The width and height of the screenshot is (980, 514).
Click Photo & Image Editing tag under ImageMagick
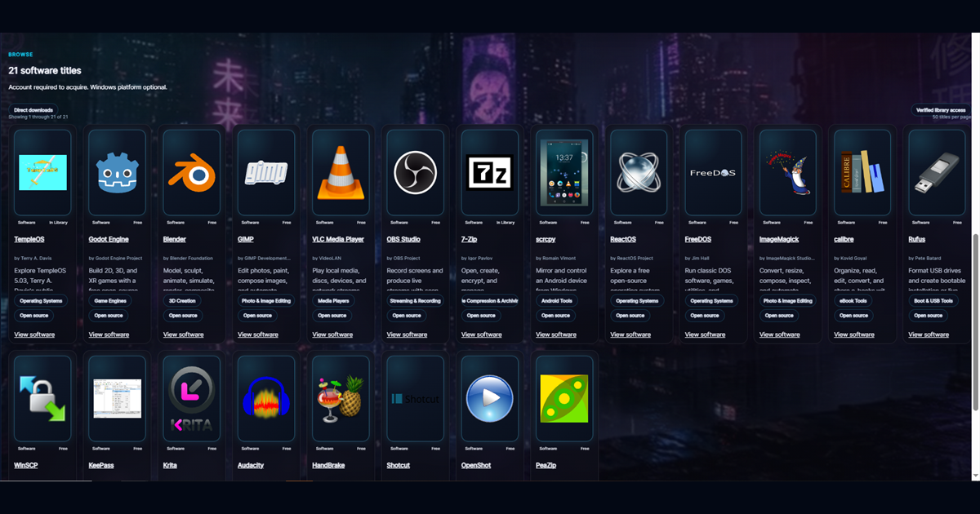coord(787,301)
